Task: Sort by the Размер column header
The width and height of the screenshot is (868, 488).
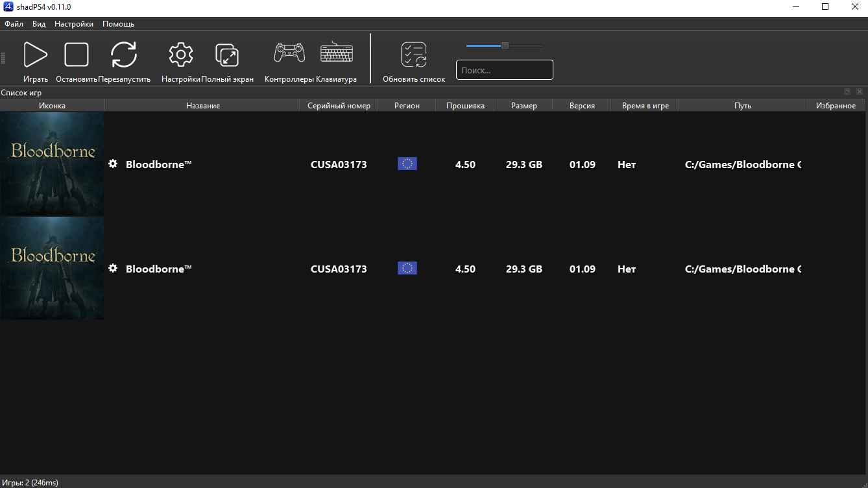Action: [x=524, y=106]
